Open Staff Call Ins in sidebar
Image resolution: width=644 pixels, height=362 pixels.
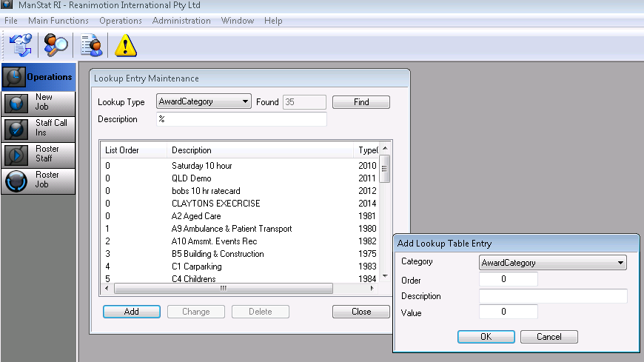click(38, 128)
